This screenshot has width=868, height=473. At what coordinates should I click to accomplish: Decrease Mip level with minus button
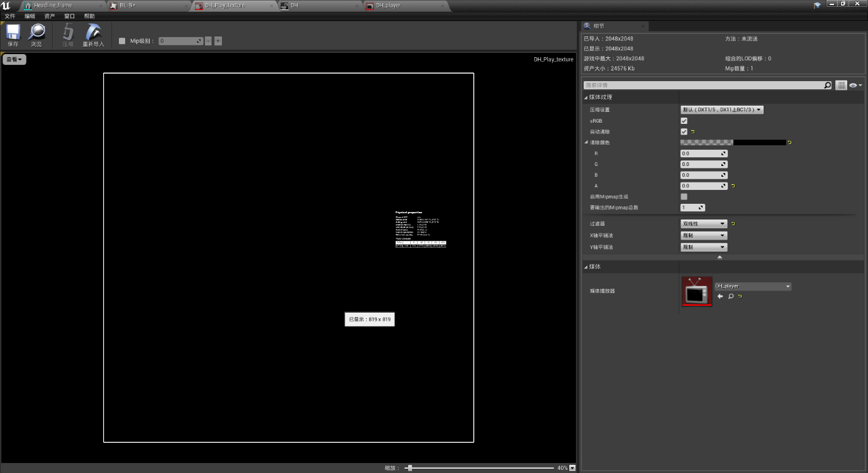coord(208,41)
